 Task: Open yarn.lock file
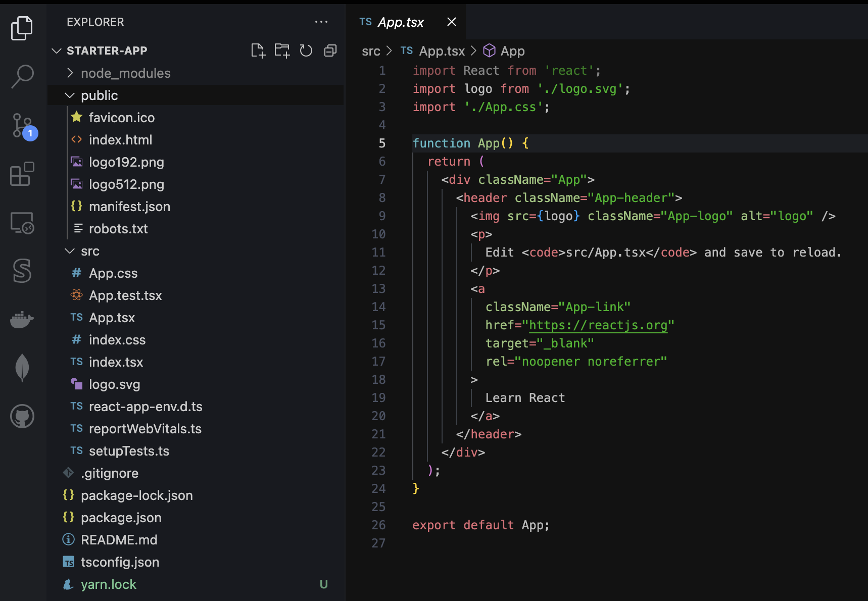coord(196,584)
